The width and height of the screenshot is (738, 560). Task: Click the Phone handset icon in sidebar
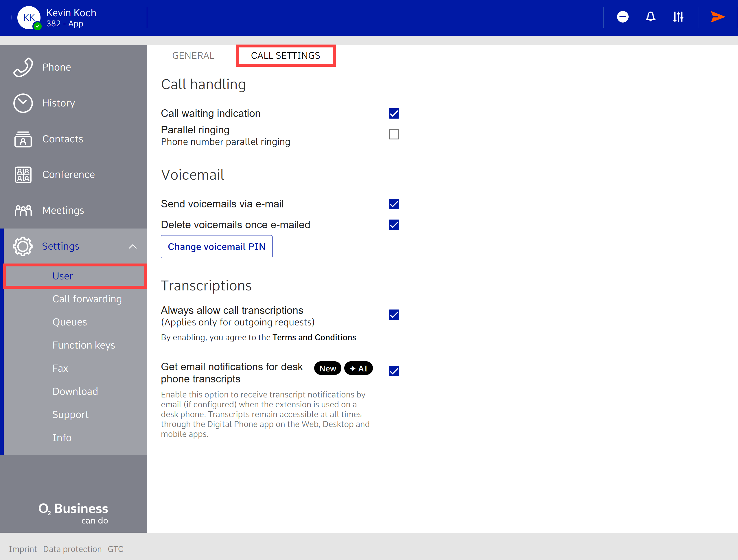click(x=23, y=67)
